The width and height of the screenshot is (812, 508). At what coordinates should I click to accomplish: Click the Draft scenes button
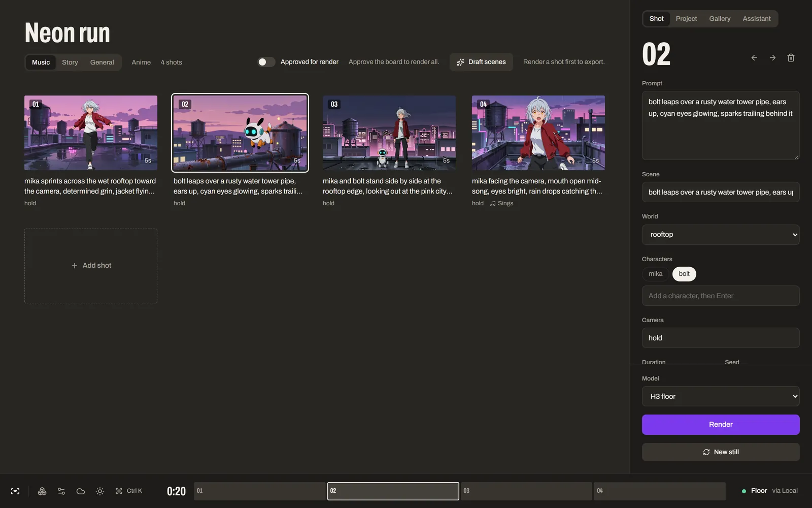click(x=481, y=62)
